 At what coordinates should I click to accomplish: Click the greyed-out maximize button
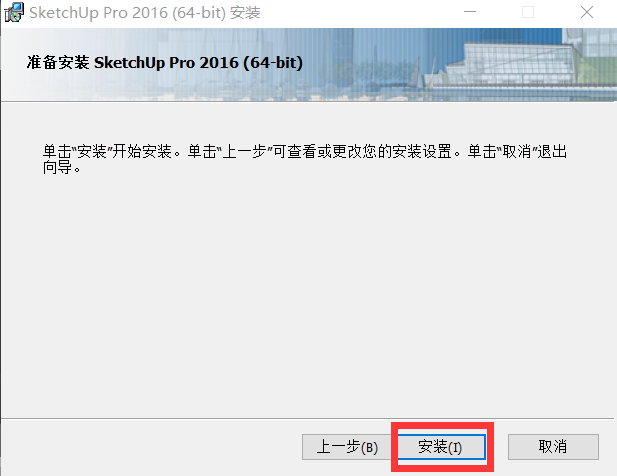(x=528, y=12)
